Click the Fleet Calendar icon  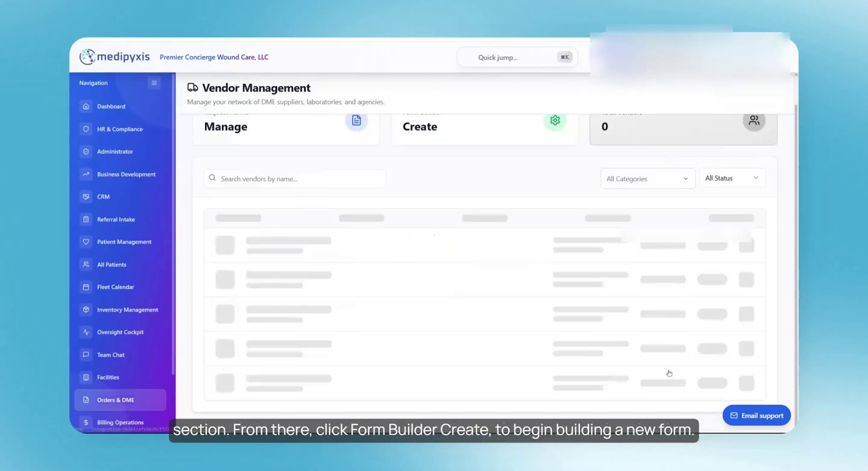pyautogui.click(x=86, y=287)
